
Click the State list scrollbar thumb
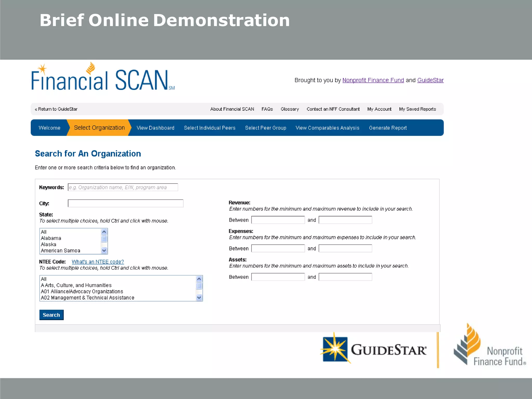click(104, 238)
